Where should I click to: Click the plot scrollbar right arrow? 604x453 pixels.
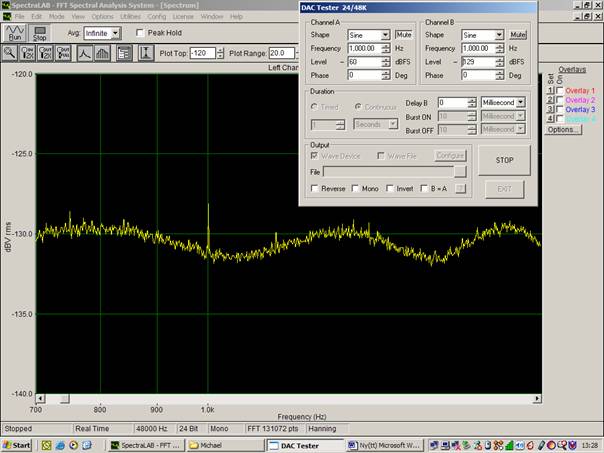537,398
